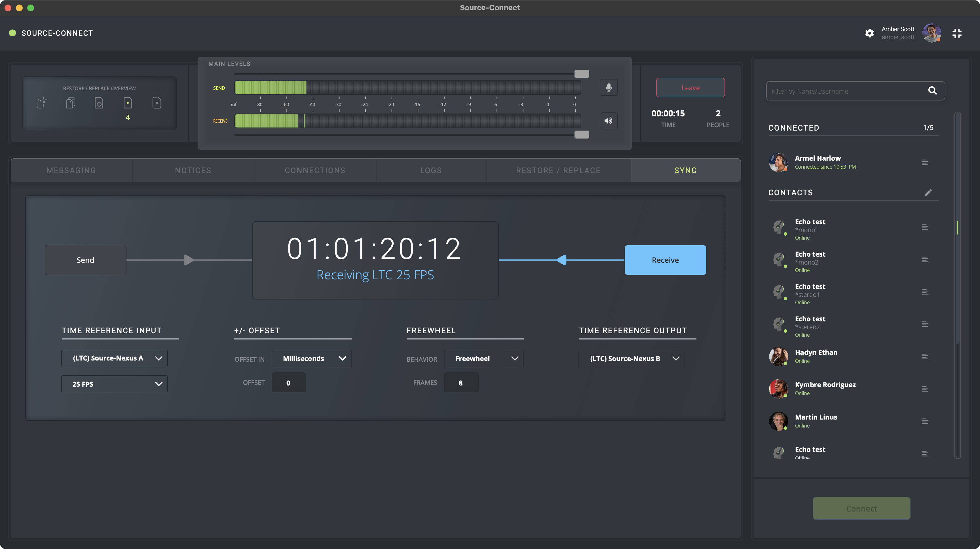Viewport: 980px width, 549px height.
Task: Click the send level slider handle
Action: [x=581, y=74]
